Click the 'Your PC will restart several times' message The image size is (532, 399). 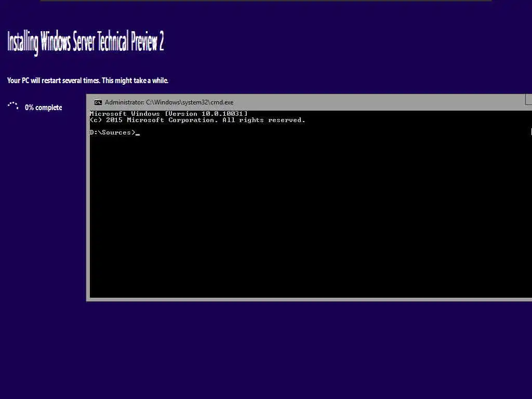(88, 81)
